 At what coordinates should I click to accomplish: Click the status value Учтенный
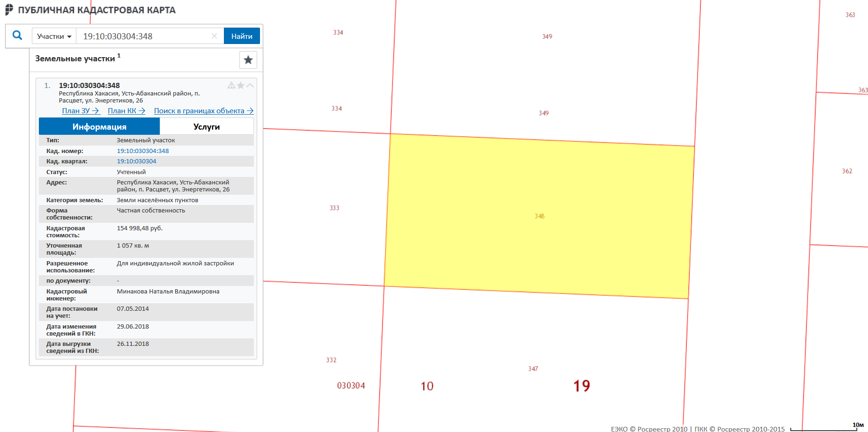click(131, 172)
